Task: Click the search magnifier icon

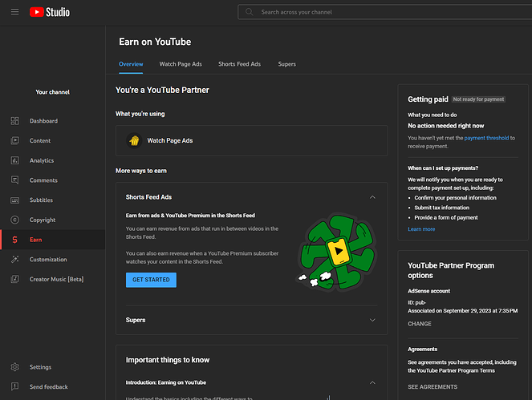Action: tap(249, 12)
